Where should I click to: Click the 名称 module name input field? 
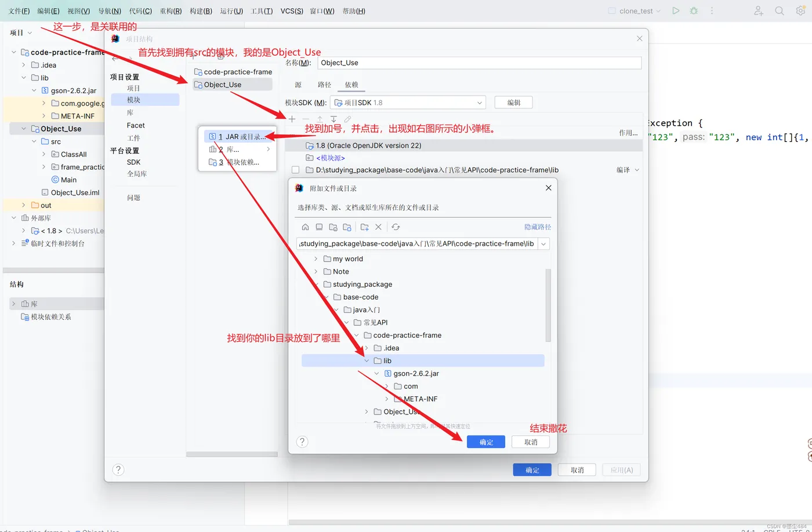(x=479, y=63)
